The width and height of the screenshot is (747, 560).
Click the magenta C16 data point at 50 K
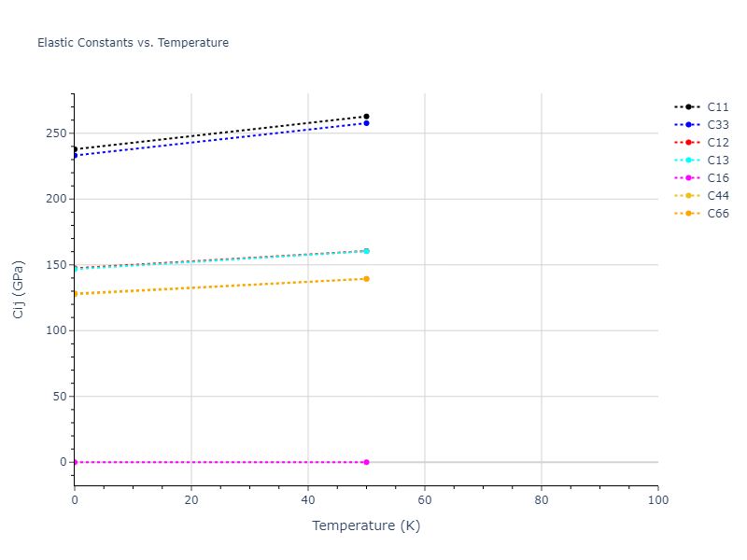pos(366,462)
